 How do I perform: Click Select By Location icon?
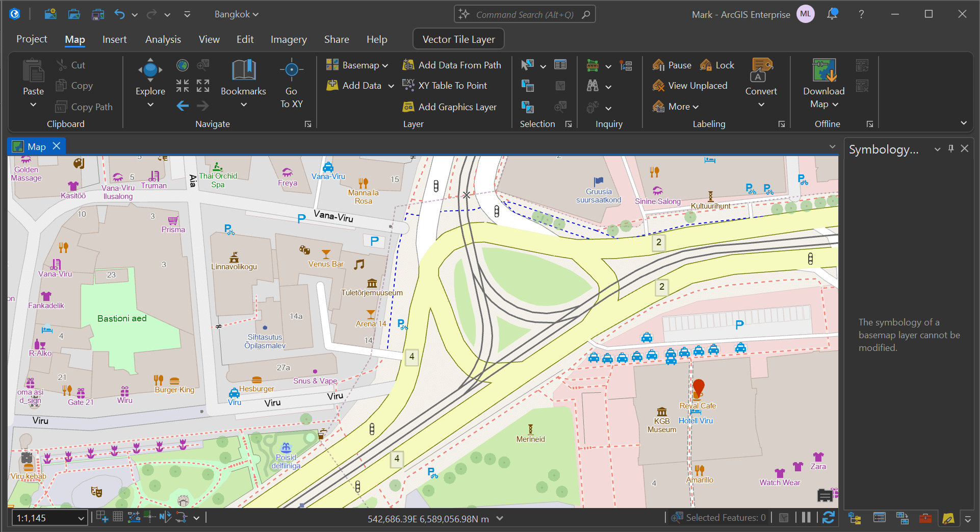coord(528,107)
